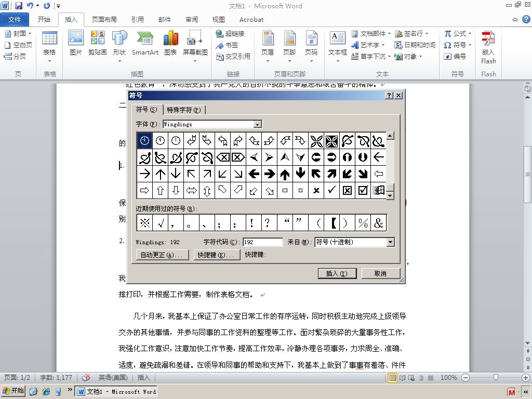Insert numbering (编号) symbol
The width and height of the screenshot is (532, 399).
pos(455,56)
